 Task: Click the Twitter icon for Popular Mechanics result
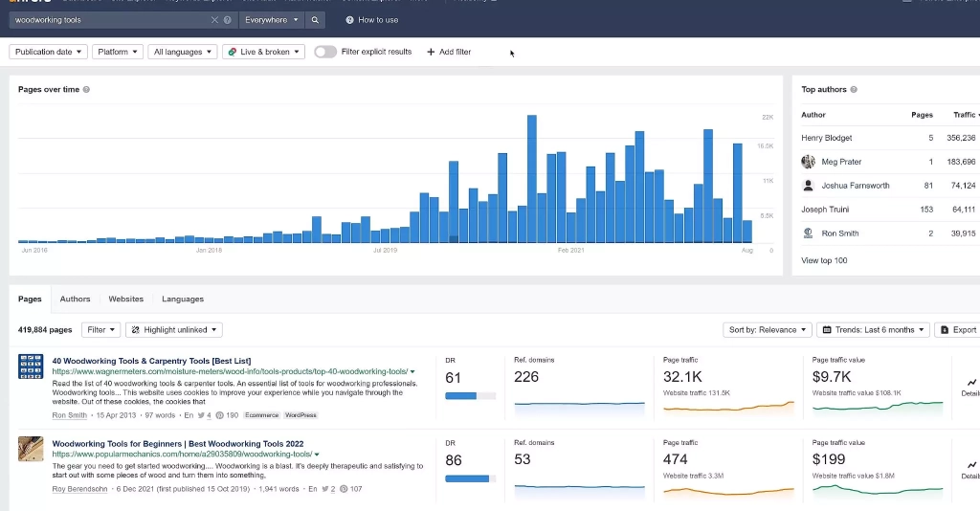point(325,489)
